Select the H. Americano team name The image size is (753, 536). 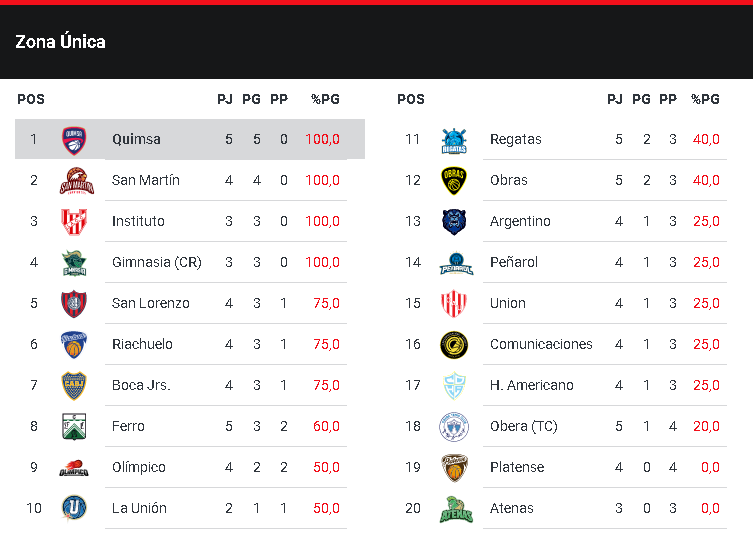(531, 385)
